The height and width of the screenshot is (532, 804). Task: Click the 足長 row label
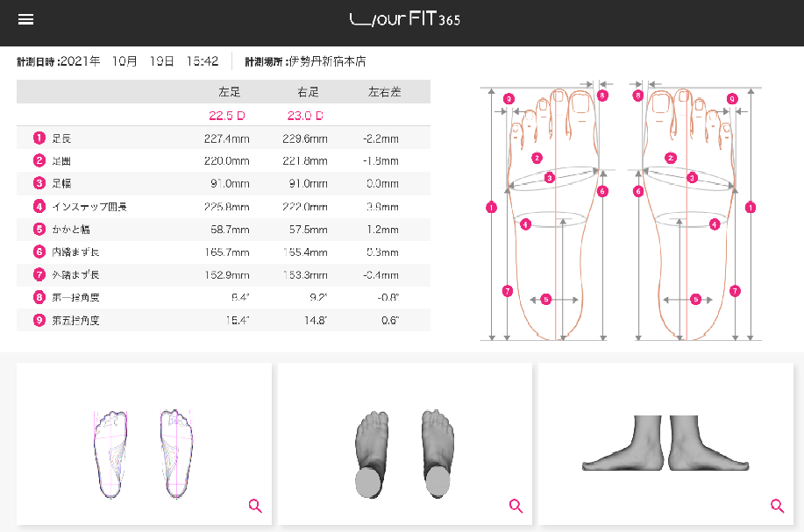point(61,138)
